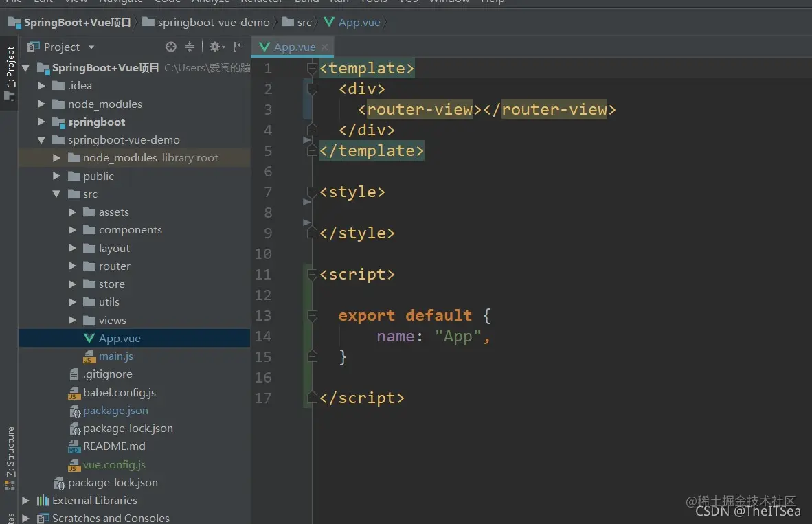
Task: Click the collapse all icon in Project panel
Action: pyautogui.click(x=190, y=47)
